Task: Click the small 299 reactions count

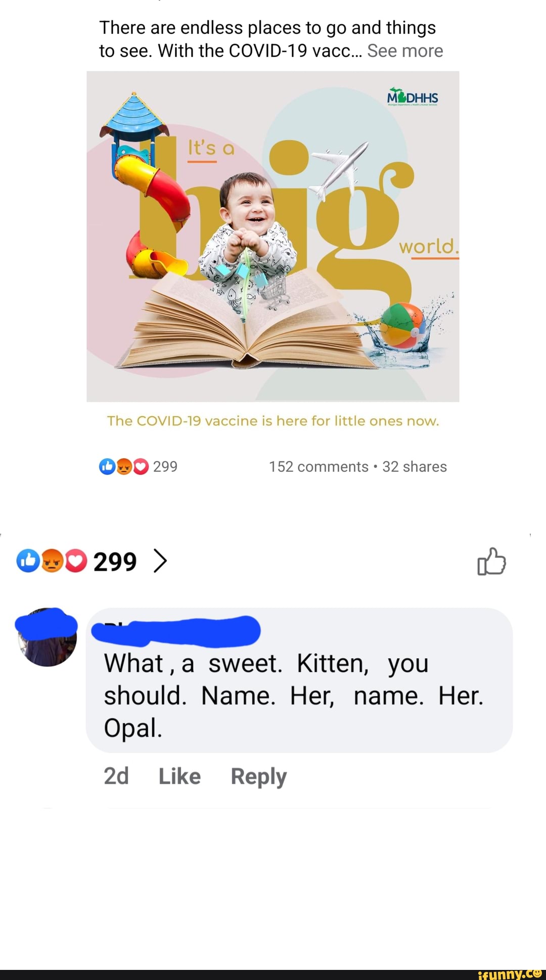Action: 165,466
